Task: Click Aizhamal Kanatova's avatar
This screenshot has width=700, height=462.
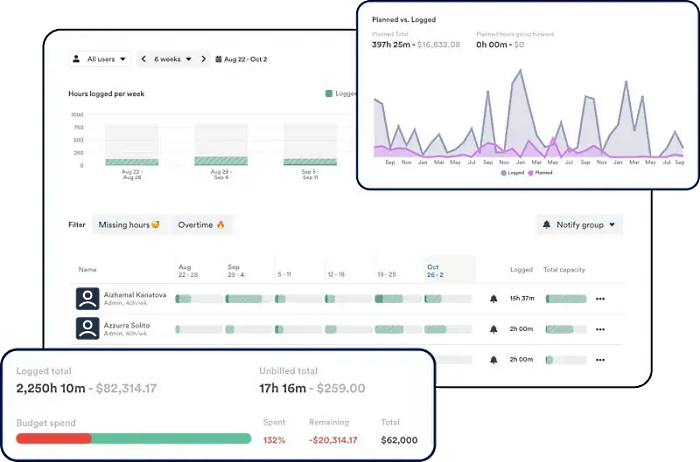Action: (x=88, y=299)
